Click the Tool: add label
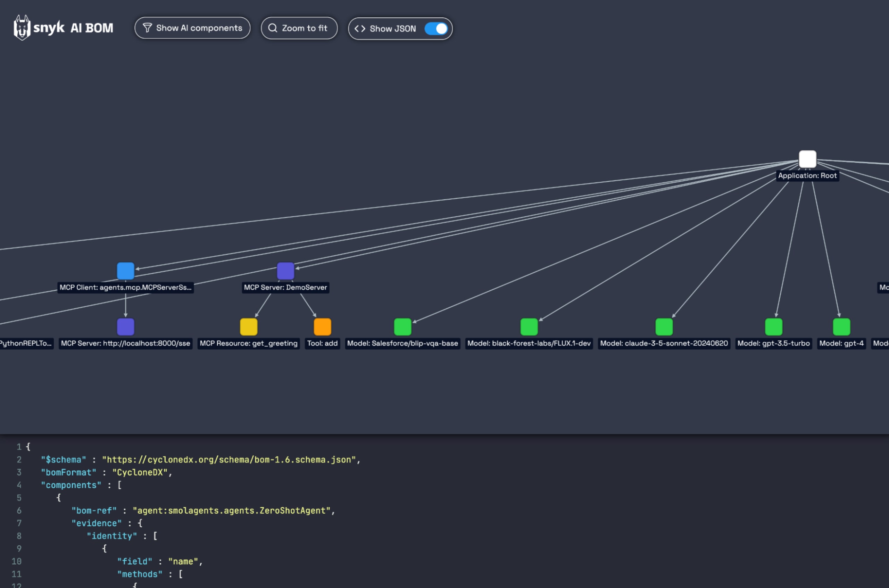Image resolution: width=889 pixels, height=588 pixels. point(323,343)
